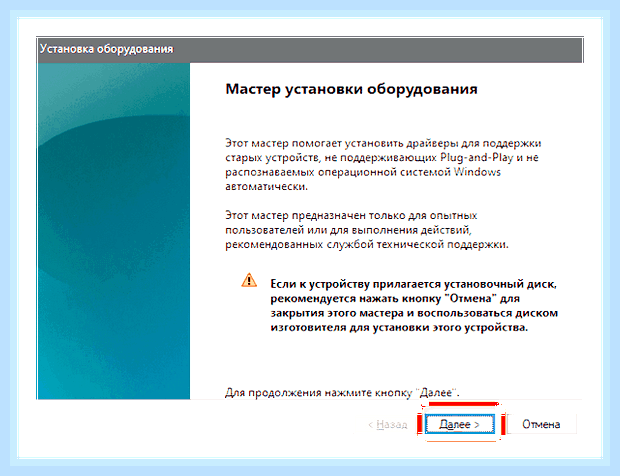Click the line пользователей или для выполнения действий
The width and height of the screenshot is (620, 476).
point(348,230)
